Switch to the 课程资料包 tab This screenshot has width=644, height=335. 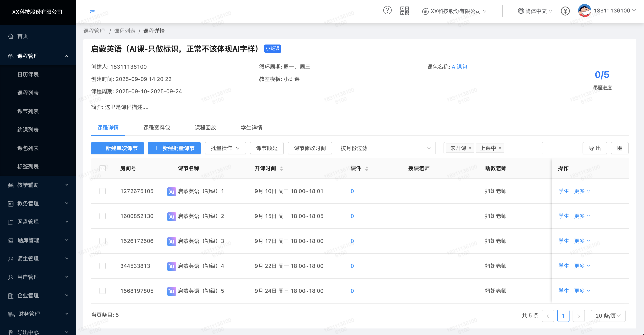(x=156, y=128)
